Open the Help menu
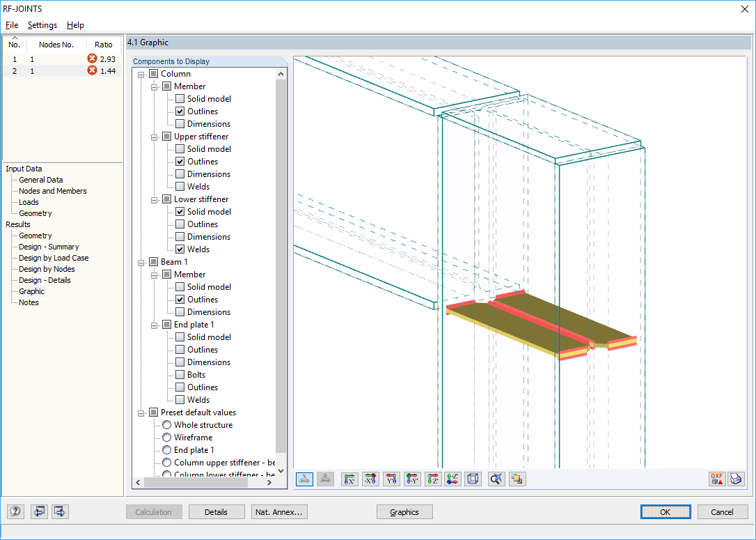The image size is (756, 540). [75, 25]
